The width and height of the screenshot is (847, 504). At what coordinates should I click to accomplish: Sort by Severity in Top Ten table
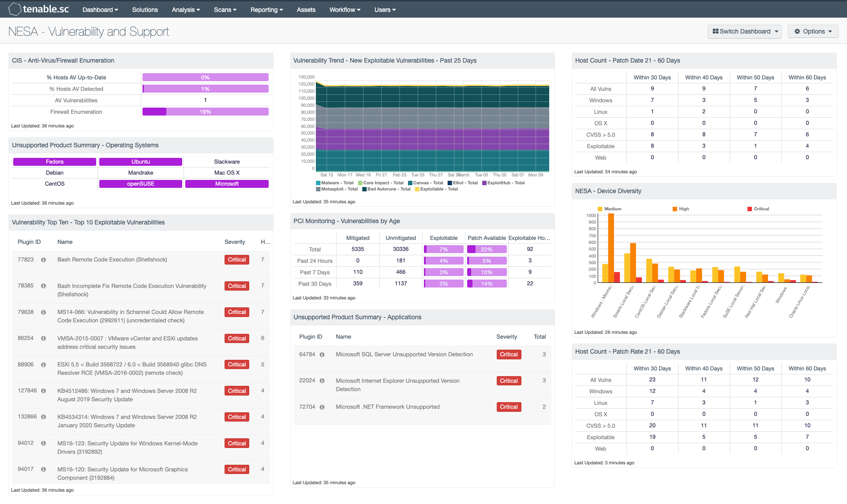[x=235, y=242]
